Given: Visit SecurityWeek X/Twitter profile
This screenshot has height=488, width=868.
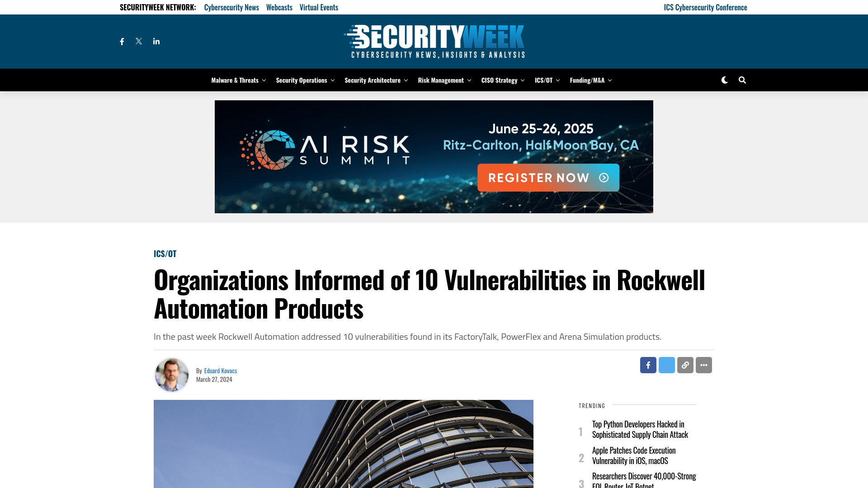Looking at the screenshot, I should (138, 41).
